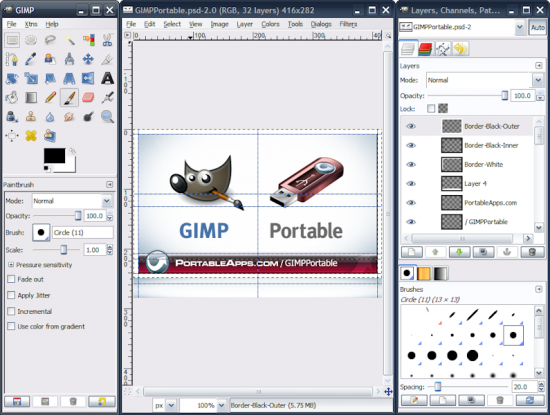Select the Ellipse Select tool
The image size is (550, 415).
click(31, 40)
